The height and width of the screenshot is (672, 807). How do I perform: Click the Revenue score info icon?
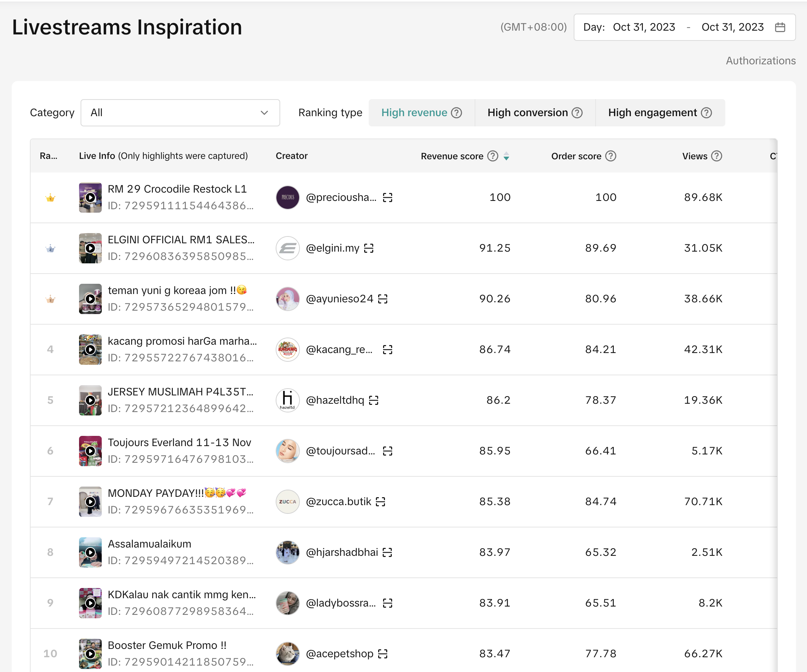tap(492, 156)
